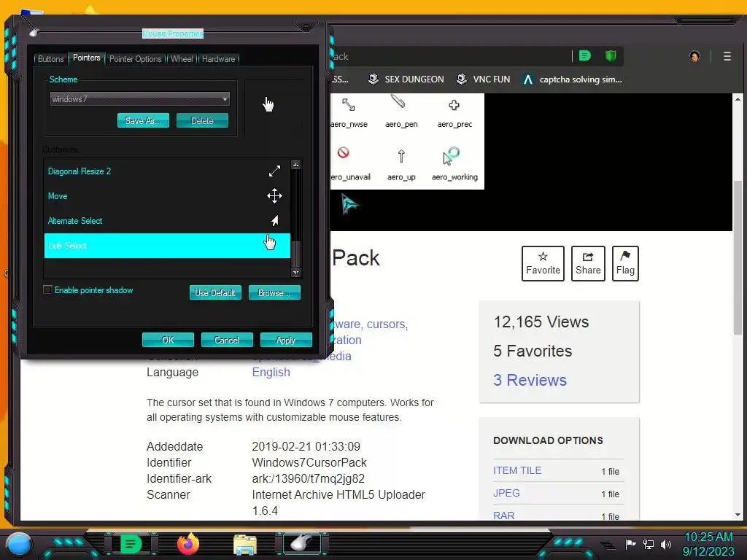
Task: Click Use Default button
Action: point(215,292)
